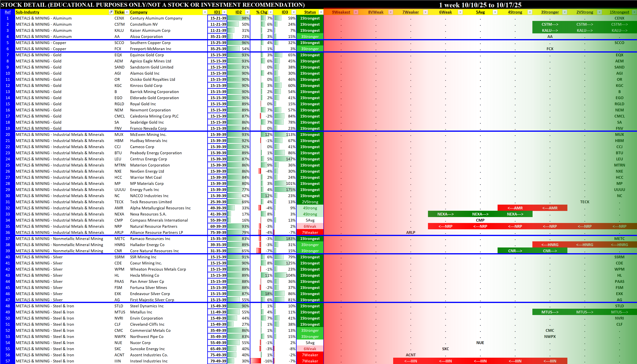Click row number 20 in Ref column

[8, 135]
